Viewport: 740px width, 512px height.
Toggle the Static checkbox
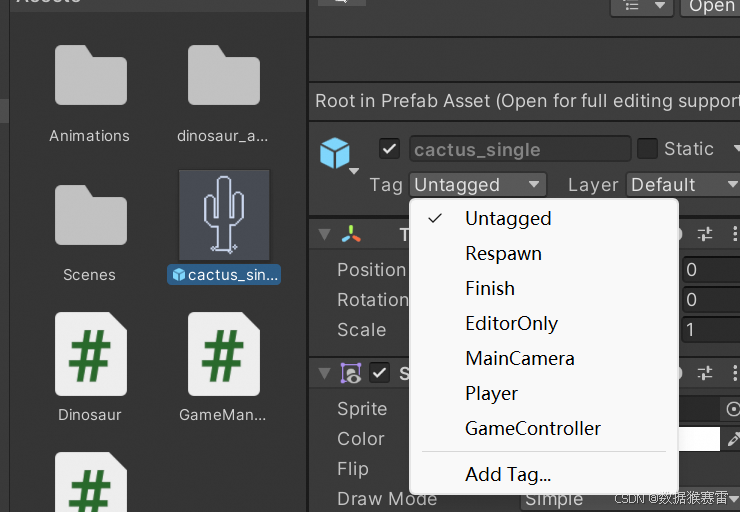pos(647,149)
